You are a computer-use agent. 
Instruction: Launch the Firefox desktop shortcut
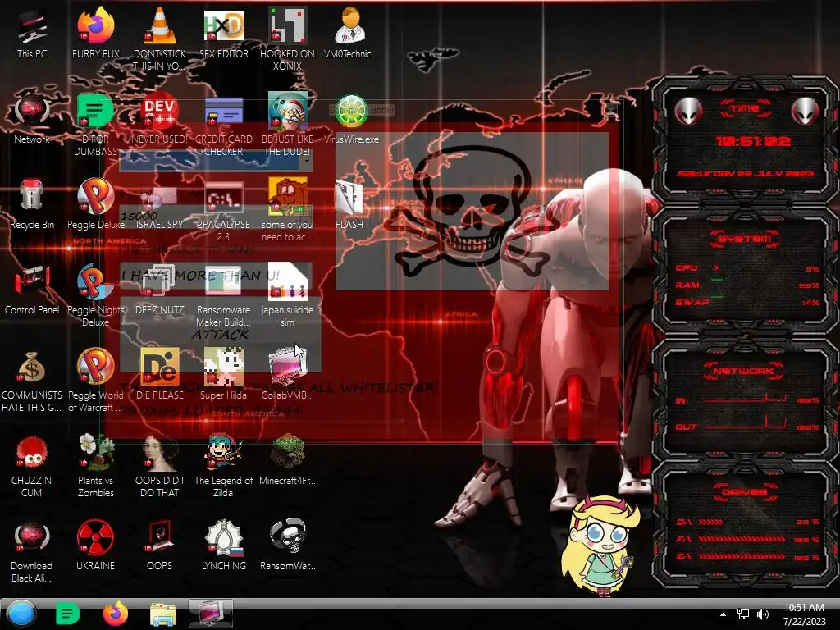[95, 33]
